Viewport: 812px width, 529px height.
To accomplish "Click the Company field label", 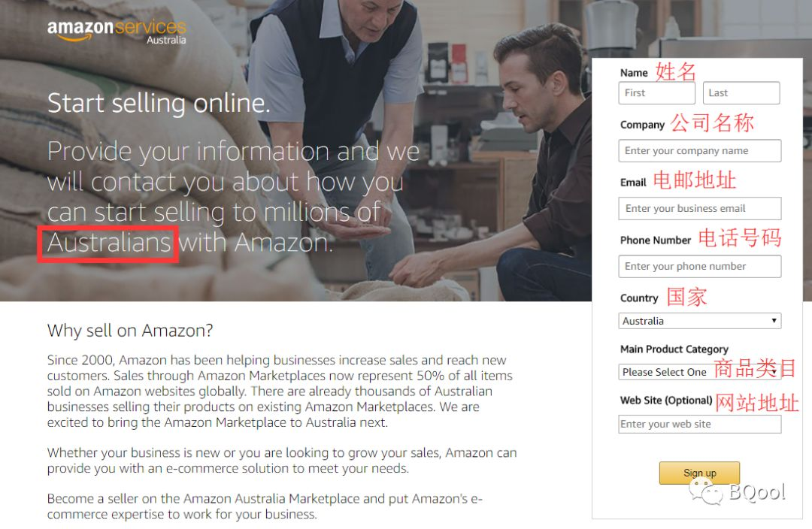I will [642, 125].
